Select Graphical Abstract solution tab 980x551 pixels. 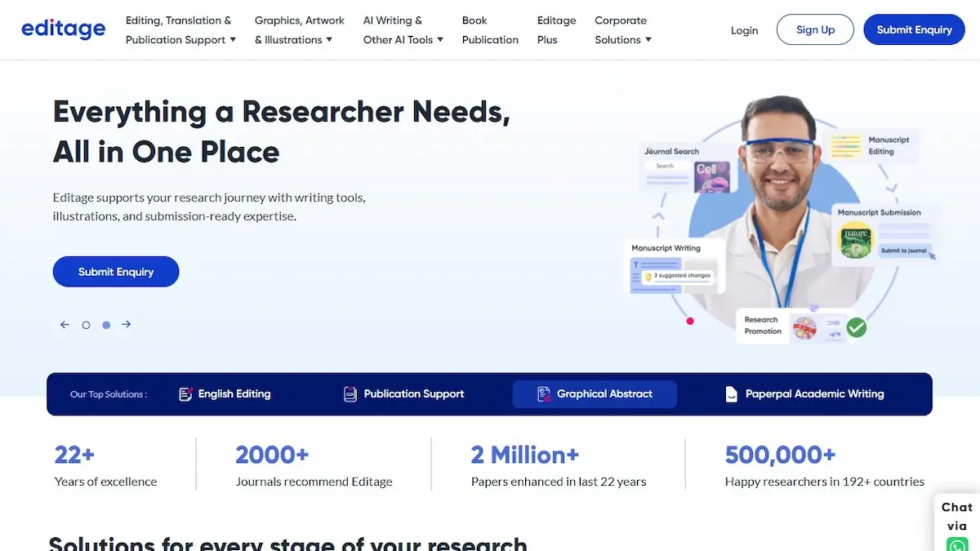595,393
